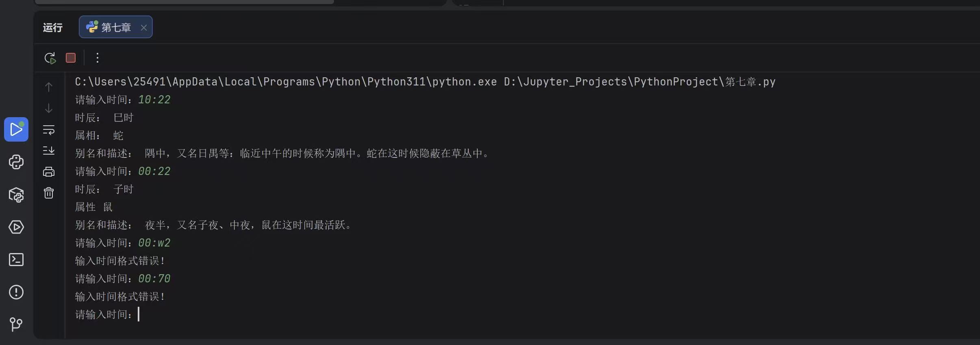Open the Run tool window

(x=16, y=129)
